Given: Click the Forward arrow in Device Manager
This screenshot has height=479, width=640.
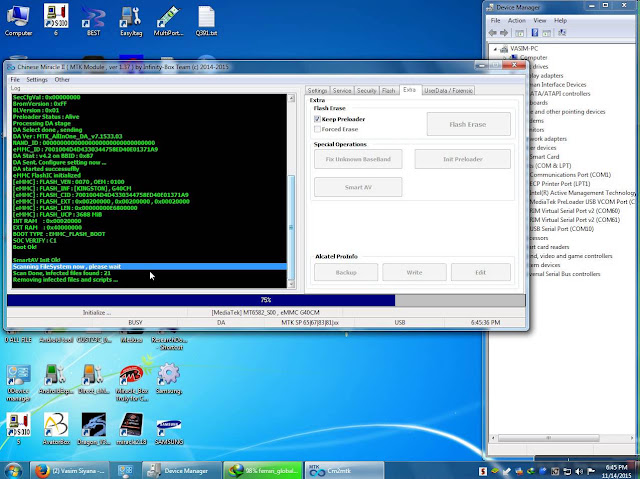Looking at the screenshot, I should [504, 33].
